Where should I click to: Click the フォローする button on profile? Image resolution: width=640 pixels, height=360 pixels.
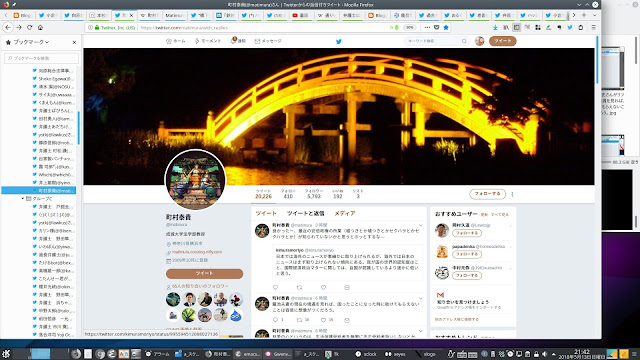coord(487,194)
